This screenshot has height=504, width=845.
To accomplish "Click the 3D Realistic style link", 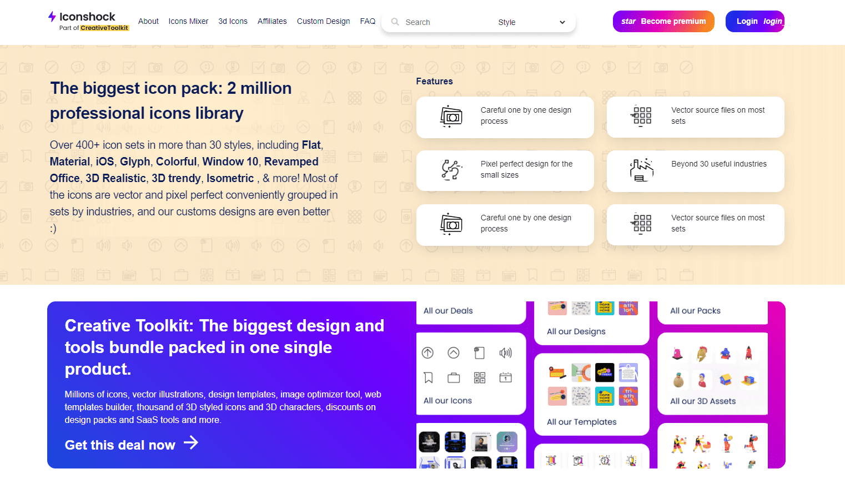I will click(x=115, y=178).
